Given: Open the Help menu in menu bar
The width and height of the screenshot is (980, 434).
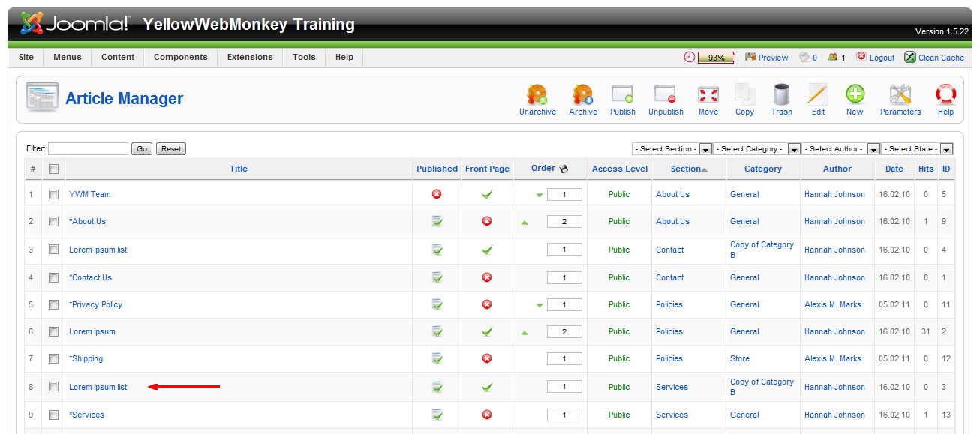Looking at the screenshot, I should [x=344, y=57].
